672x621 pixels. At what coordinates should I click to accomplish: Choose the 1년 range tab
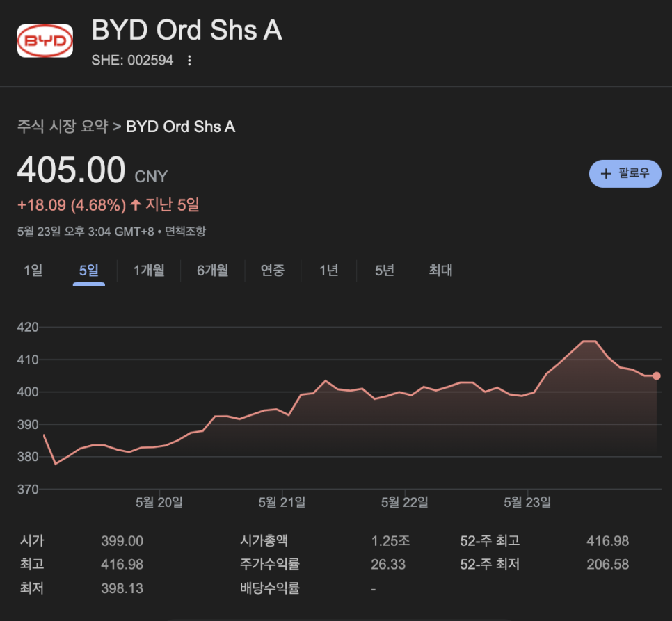[329, 271]
